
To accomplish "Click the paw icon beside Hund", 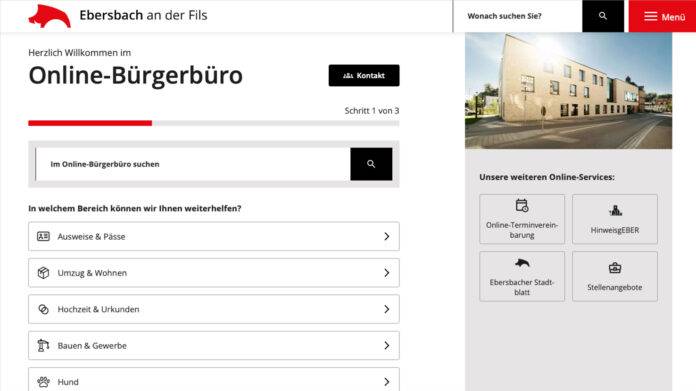I will (x=43, y=382).
